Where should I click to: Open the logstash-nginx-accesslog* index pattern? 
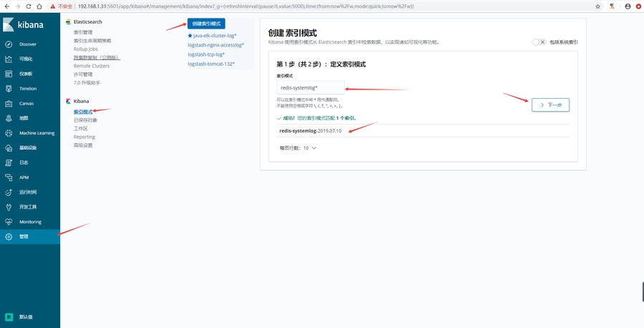pos(216,44)
